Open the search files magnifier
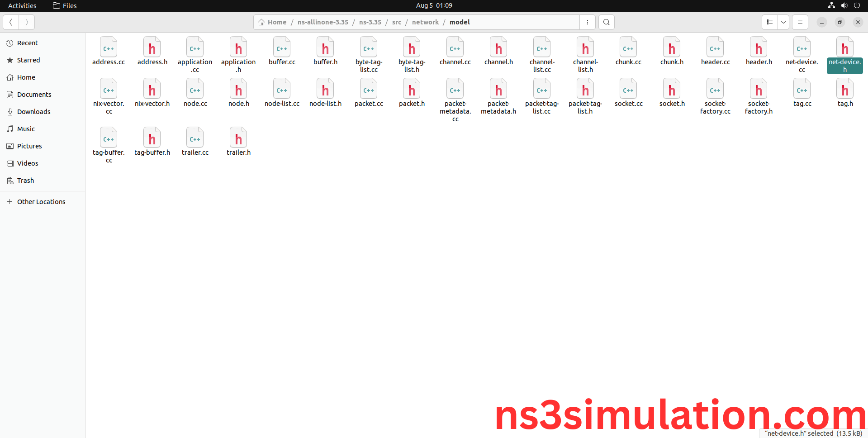The width and height of the screenshot is (868, 438). tap(606, 22)
